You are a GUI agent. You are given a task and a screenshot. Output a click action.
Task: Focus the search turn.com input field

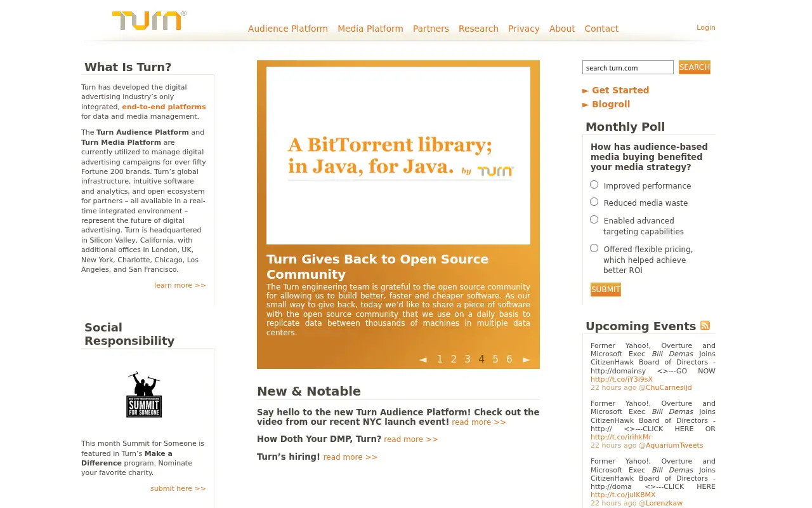628,67
